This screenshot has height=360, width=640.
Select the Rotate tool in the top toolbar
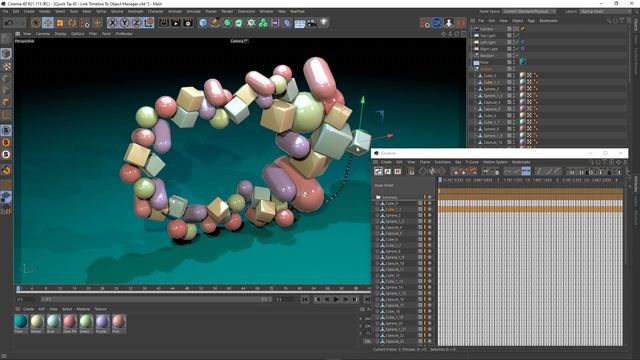pos(72,23)
